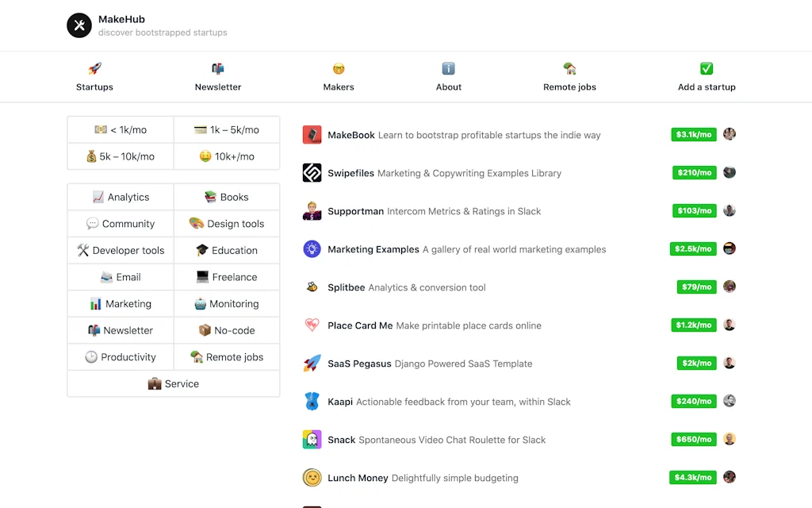
Task: Select the Marketing Examples lightbulb icon
Action: tap(312, 249)
